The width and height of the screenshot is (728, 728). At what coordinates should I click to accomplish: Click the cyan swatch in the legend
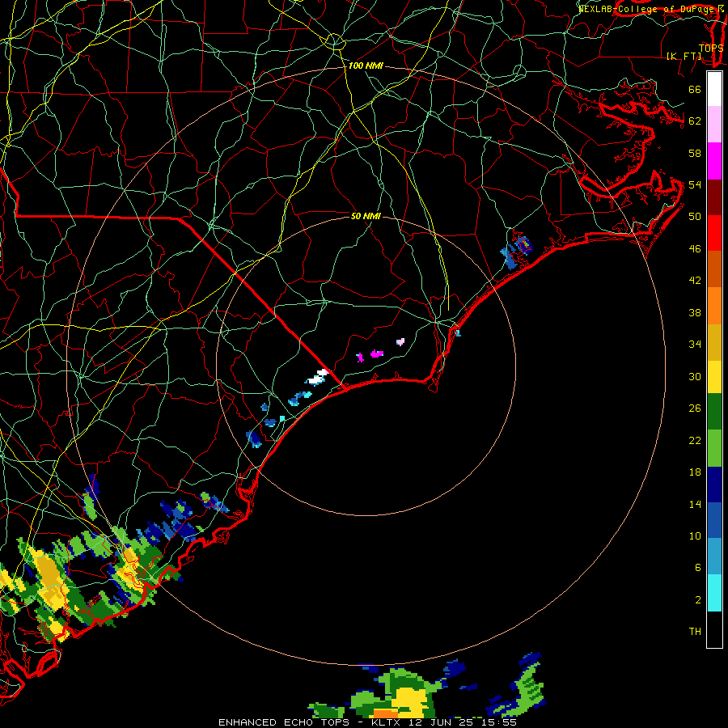point(714,593)
